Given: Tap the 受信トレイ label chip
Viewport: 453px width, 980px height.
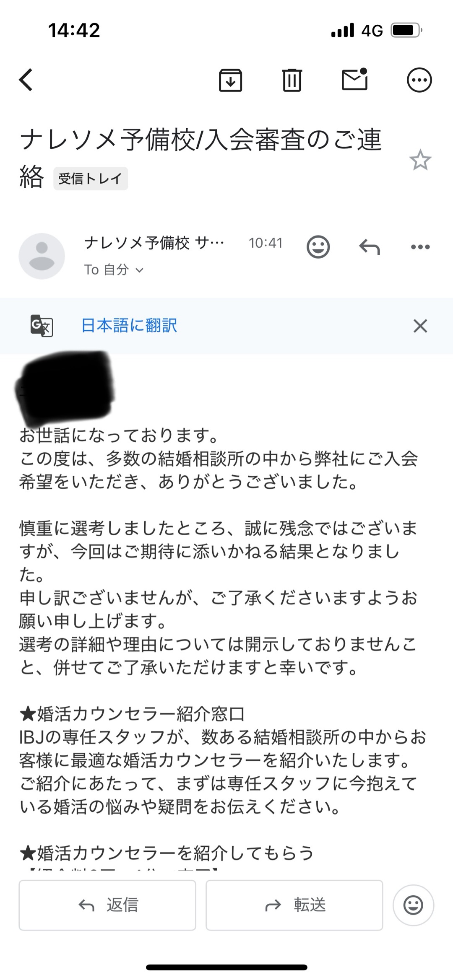Looking at the screenshot, I should (x=90, y=179).
